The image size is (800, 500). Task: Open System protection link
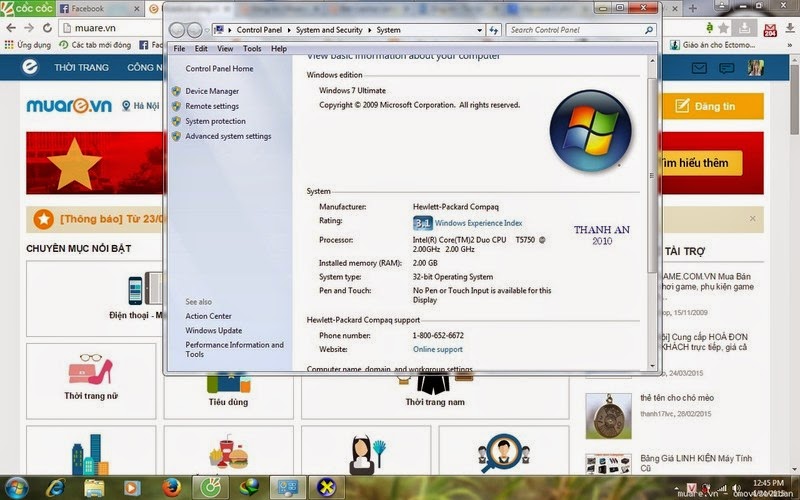(215, 121)
